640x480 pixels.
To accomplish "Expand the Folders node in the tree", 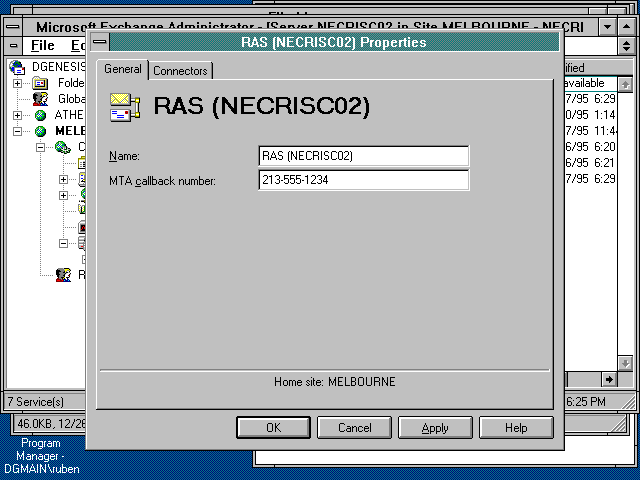I will click(x=17, y=83).
